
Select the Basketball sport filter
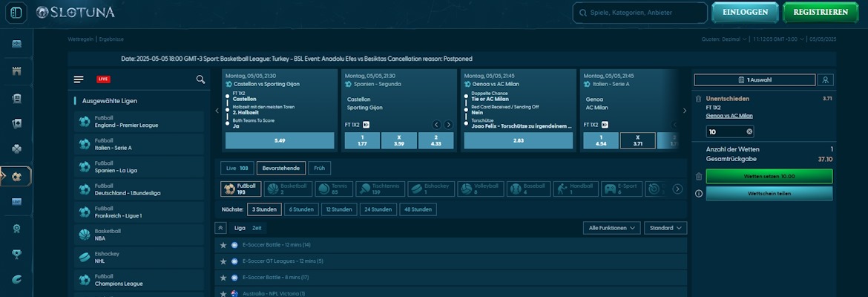(288, 189)
